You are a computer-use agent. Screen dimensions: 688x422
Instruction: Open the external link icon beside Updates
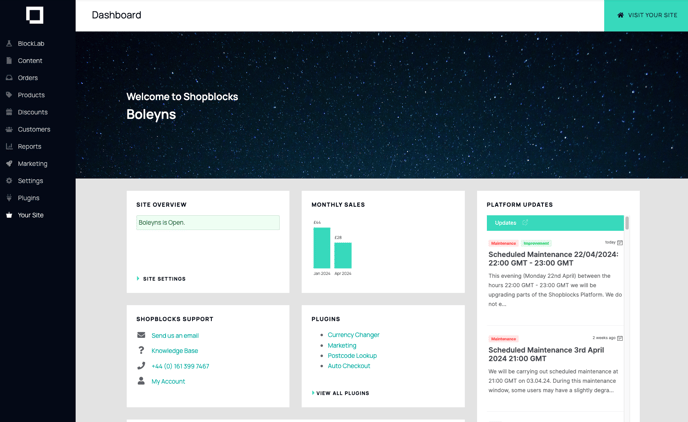click(x=525, y=223)
